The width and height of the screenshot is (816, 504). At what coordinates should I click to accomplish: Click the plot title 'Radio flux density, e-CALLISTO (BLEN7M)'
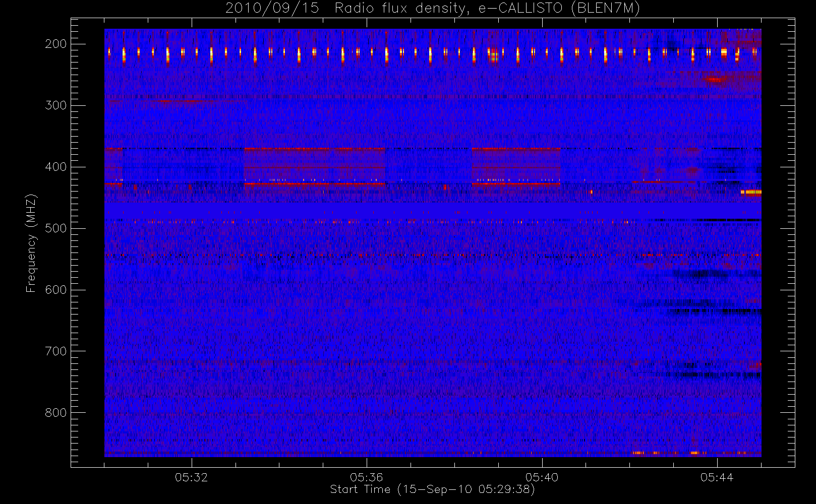click(487, 9)
